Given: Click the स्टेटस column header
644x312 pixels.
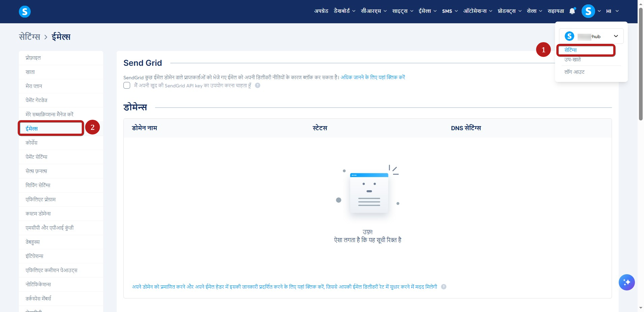Looking at the screenshot, I should pos(320,128).
